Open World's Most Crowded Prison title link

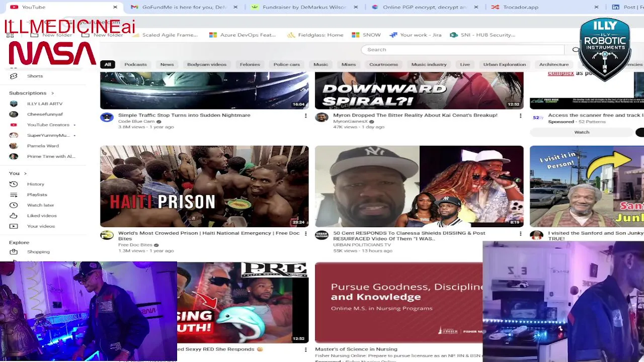[209, 236]
